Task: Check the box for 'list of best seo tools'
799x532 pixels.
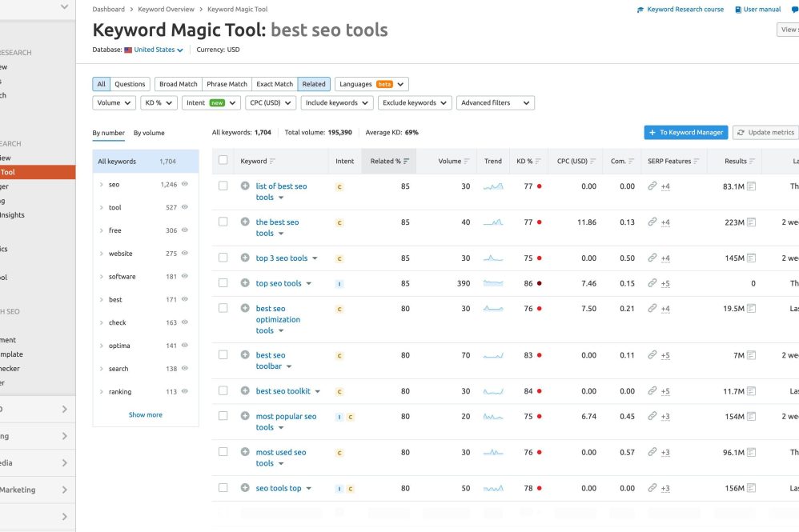Action: [x=223, y=186]
